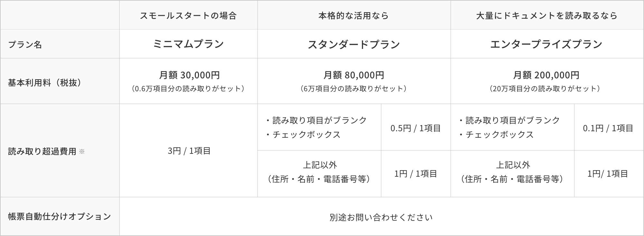Click the 月額 80,000円 price
Viewport: 644px width, 236px height.
(354, 75)
